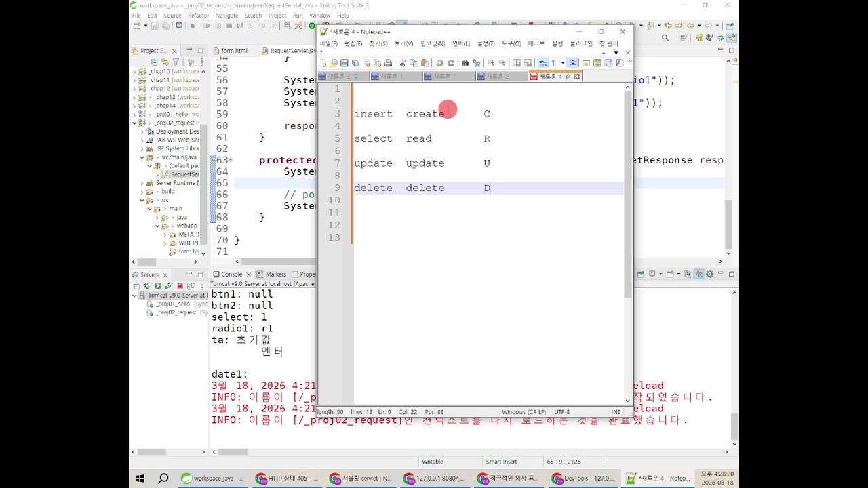The height and width of the screenshot is (488, 868).
Task: Collapse method fold marker at line 63
Action: 231,160
